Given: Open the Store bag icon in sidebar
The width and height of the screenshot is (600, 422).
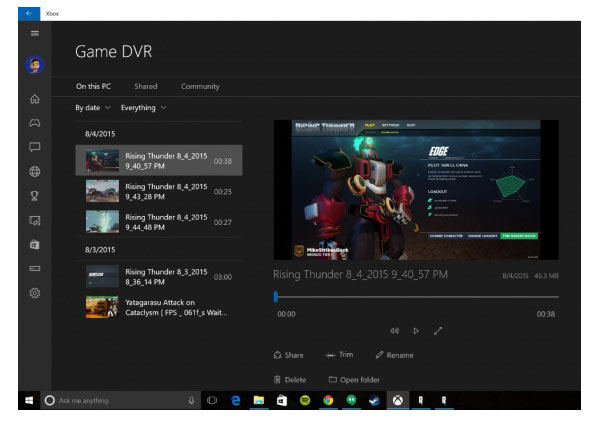Looking at the screenshot, I should point(35,244).
